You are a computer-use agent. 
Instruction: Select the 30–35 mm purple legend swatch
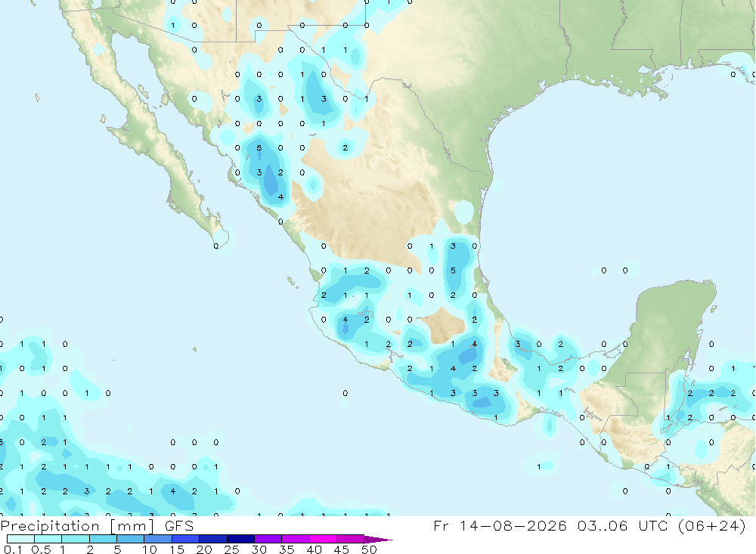[268, 539]
